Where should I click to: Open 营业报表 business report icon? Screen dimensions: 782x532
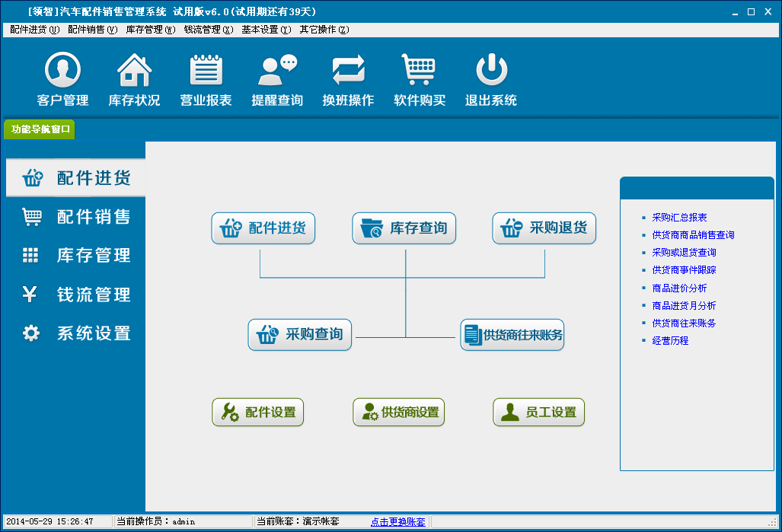point(206,71)
